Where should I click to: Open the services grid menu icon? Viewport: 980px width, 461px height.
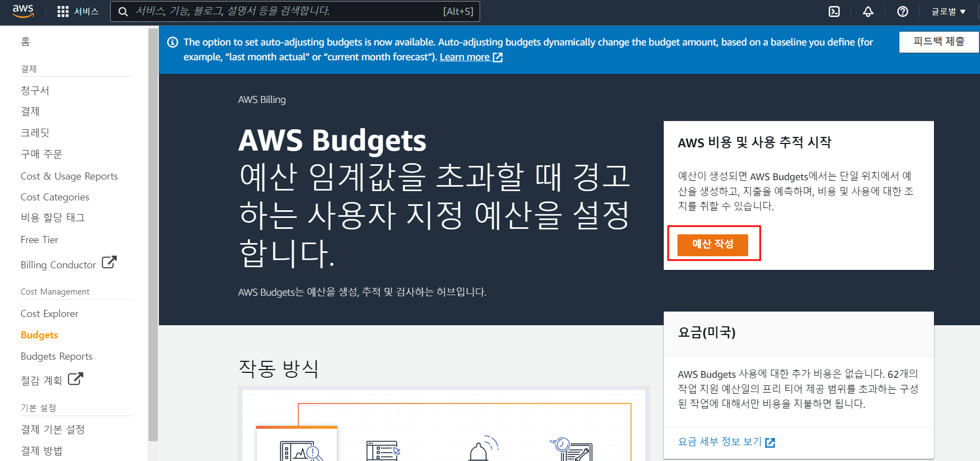[x=63, y=11]
